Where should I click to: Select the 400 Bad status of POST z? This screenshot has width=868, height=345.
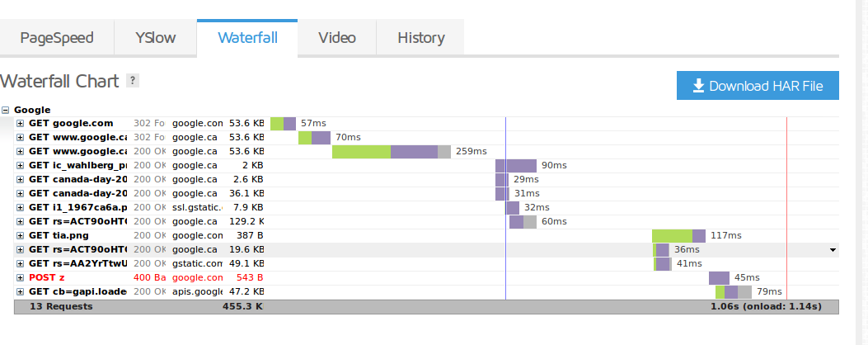[x=149, y=278]
